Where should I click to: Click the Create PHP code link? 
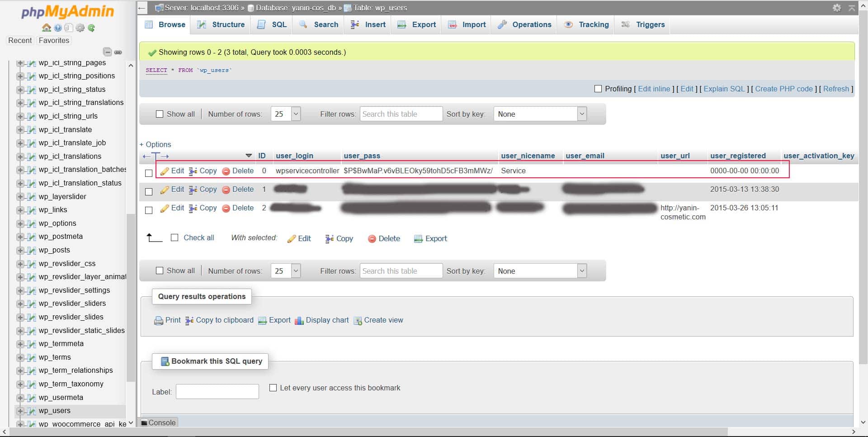(x=784, y=89)
